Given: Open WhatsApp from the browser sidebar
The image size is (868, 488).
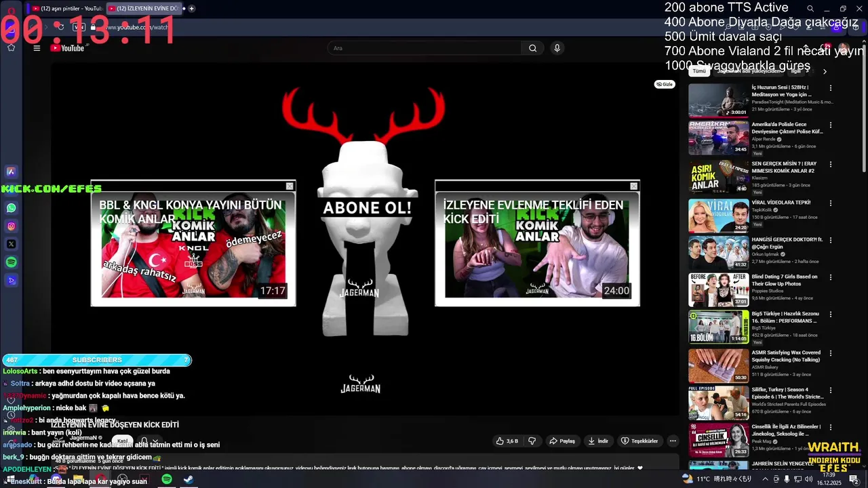Looking at the screenshot, I should pyautogui.click(x=11, y=208).
